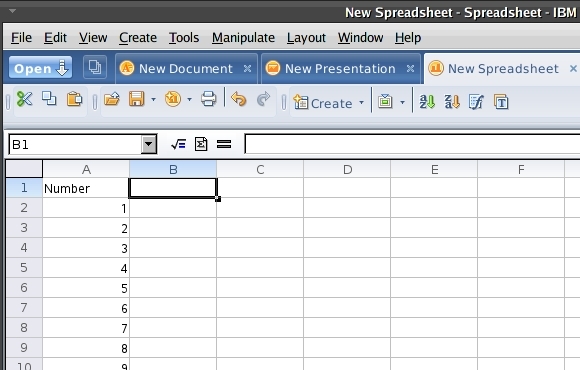Expand the Name Box cell reference dropdown
Image resolution: width=580 pixels, height=370 pixels.
pyautogui.click(x=149, y=144)
